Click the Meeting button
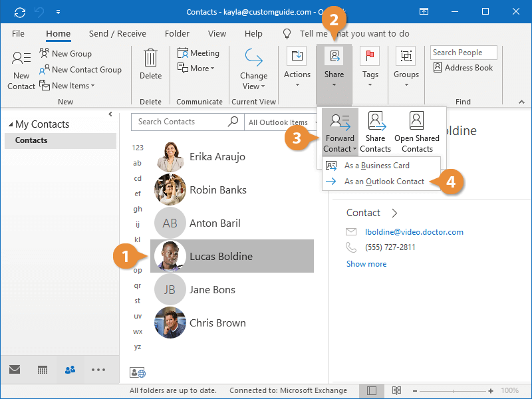Image resolution: width=532 pixels, height=399 pixels. tap(198, 53)
